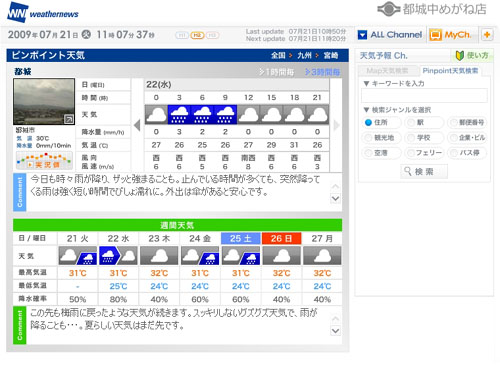Open MyCh. channel list
Image resolution: width=500 pixels, height=375 pixels.
[x=451, y=35]
